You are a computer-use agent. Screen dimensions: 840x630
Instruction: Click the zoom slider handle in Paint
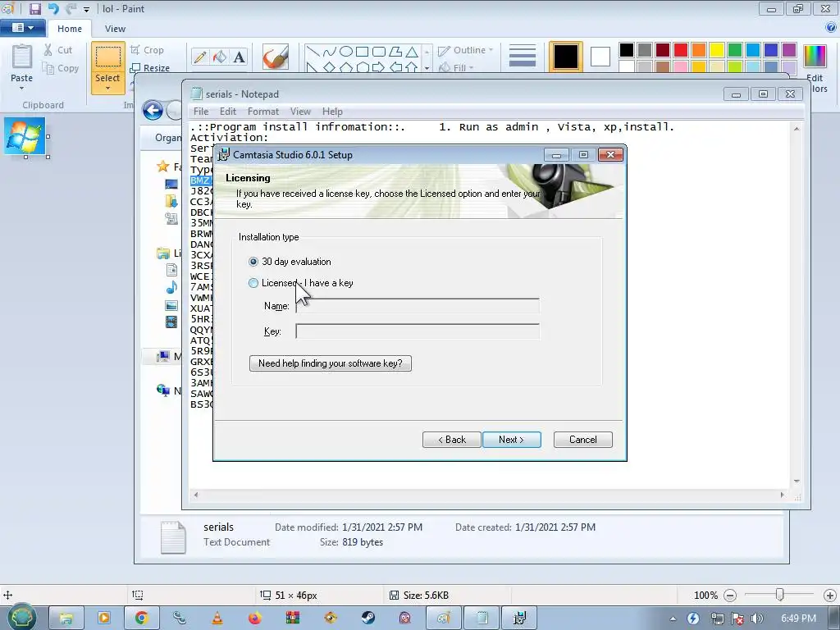pyautogui.click(x=779, y=594)
